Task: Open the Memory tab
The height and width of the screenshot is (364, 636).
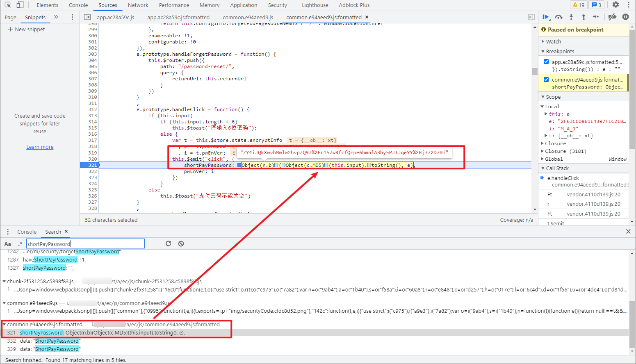Action: click(210, 5)
